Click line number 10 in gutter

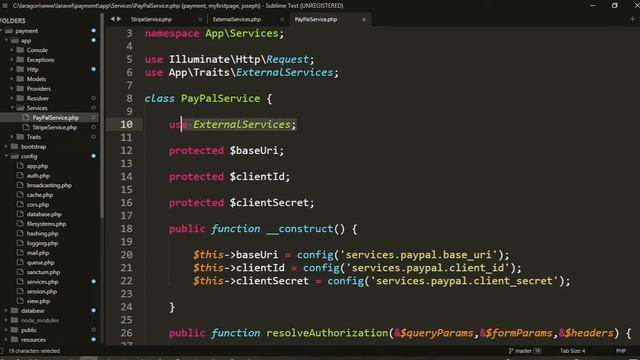127,124
